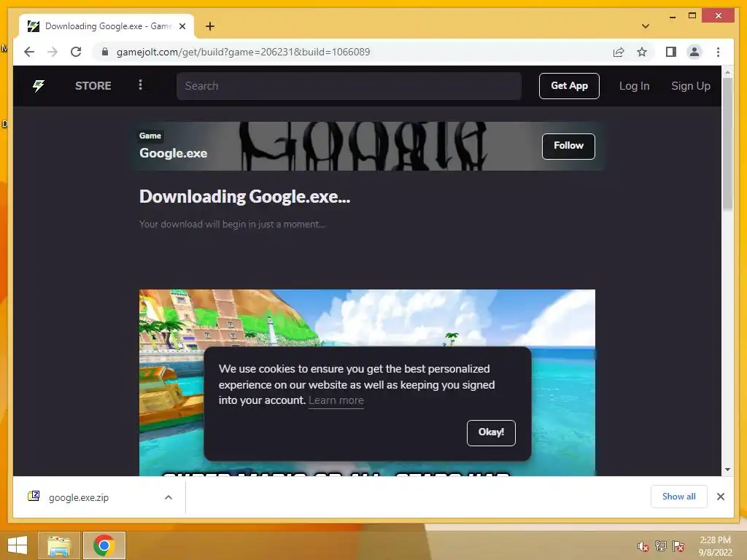Click Sign Up link
This screenshot has height=560, width=747.
coord(690,86)
